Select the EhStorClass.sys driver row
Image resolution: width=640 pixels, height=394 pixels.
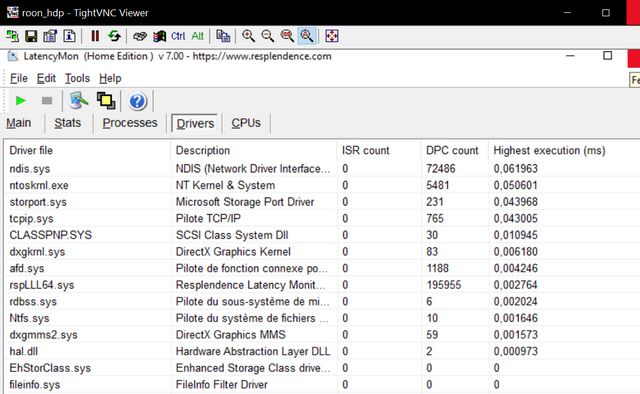322,368
